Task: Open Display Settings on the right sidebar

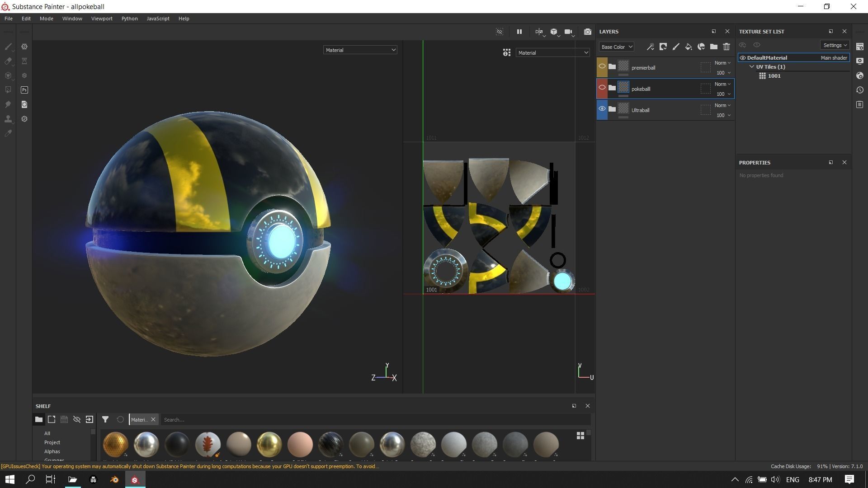Action: click(x=860, y=61)
